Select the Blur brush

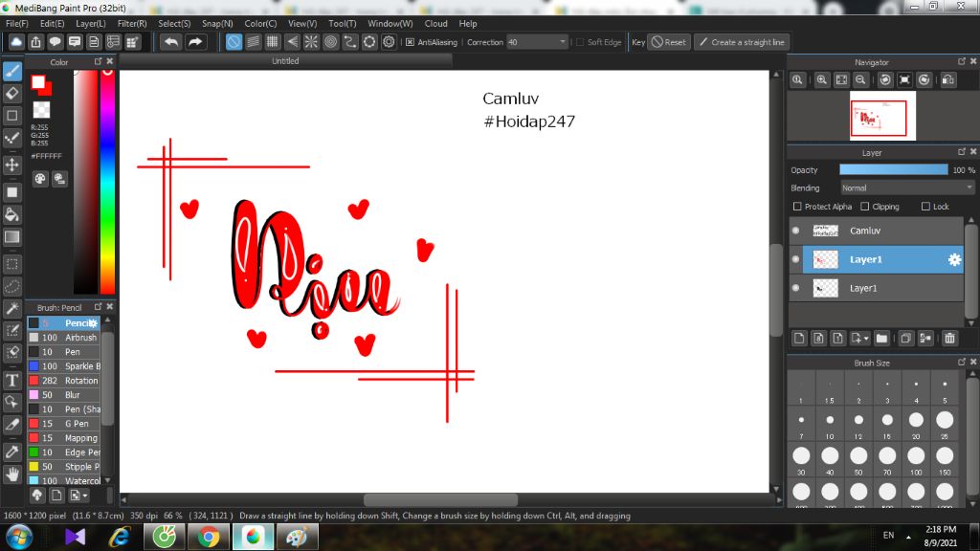pos(64,395)
